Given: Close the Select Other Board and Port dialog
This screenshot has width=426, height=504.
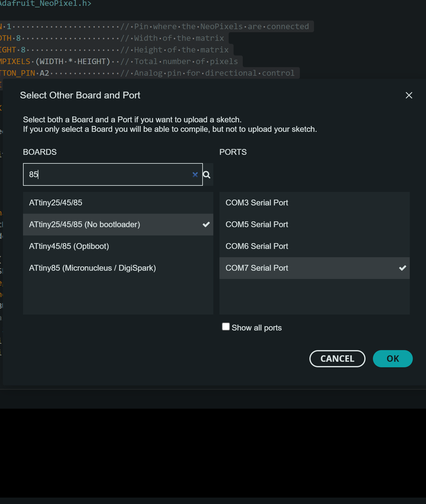Looking at the screenshot, I should click(409, 95).
